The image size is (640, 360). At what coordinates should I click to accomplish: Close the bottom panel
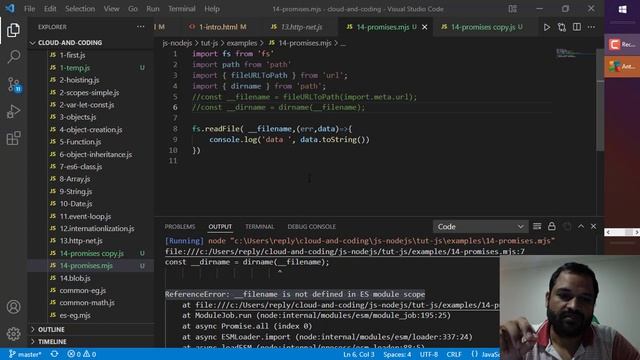pyautogui.click(x=593, y=226)
